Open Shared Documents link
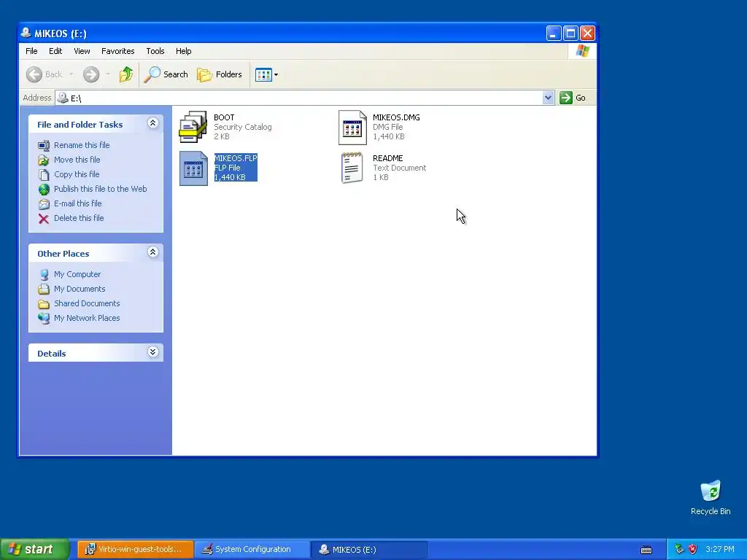Screen dimensions: 747x560 (x=87, y=303)
